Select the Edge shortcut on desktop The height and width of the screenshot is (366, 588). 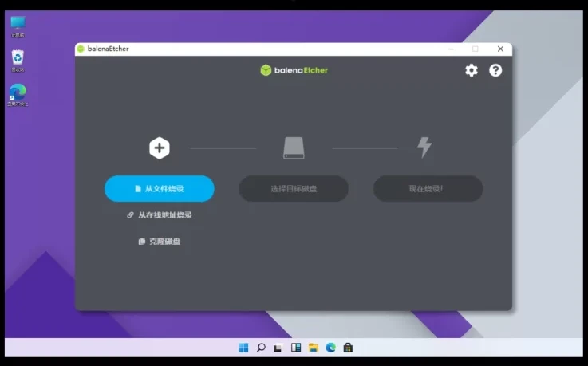[18, 95]
